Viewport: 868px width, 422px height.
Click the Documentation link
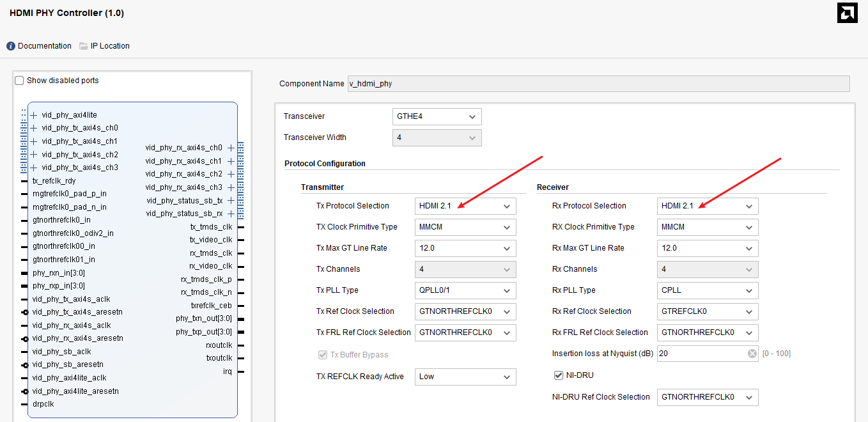pos(45,46)
